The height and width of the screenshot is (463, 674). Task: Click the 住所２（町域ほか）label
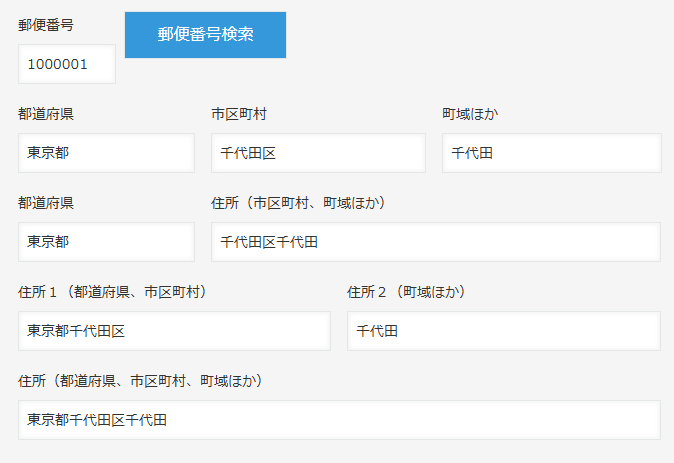click(x=407, y=292)
